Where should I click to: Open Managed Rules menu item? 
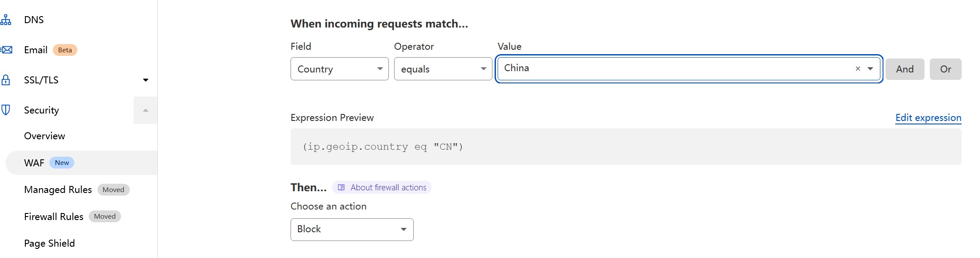pos(58,190)
